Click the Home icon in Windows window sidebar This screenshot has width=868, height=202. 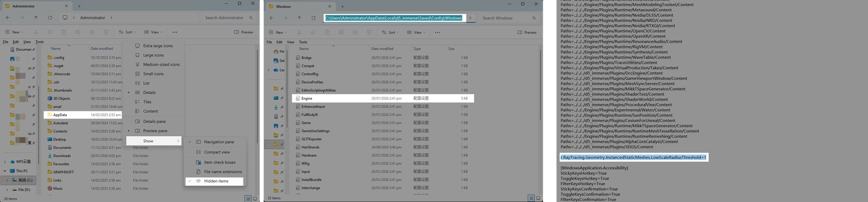(276, 51)
